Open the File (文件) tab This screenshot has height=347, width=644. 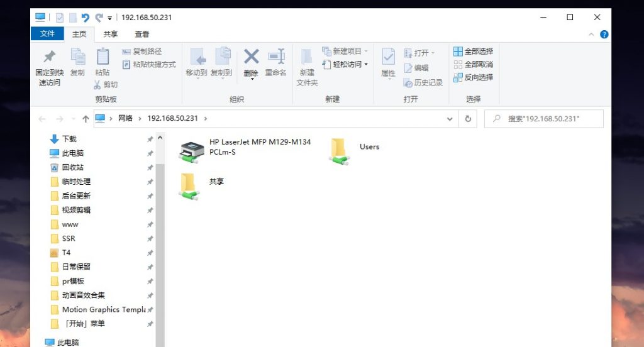pyautogui.click(x=47, y=34)
